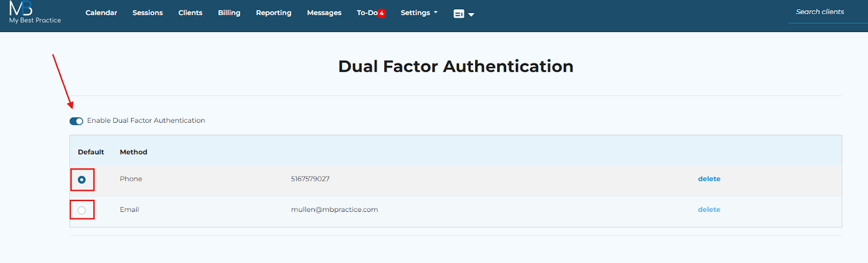Screen dimensions: 868x263
Task: Click the Default column header
Action: click(x=91, y=152)
